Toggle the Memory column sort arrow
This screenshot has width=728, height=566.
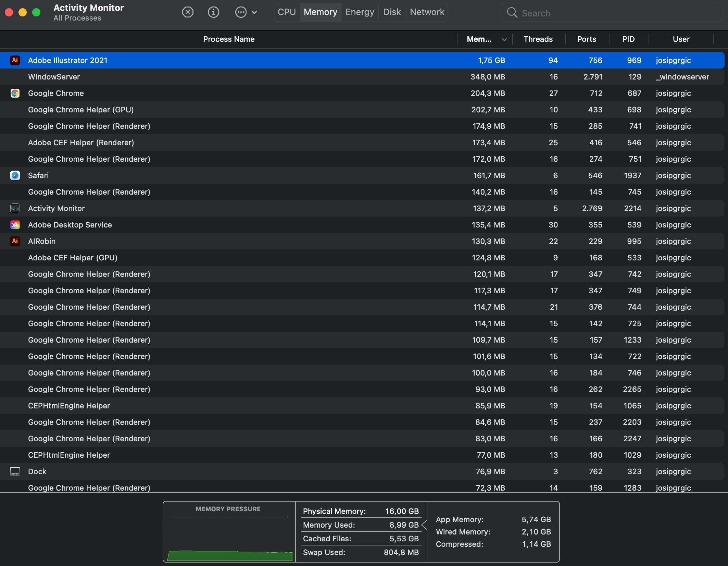click(x=504, y=39)
